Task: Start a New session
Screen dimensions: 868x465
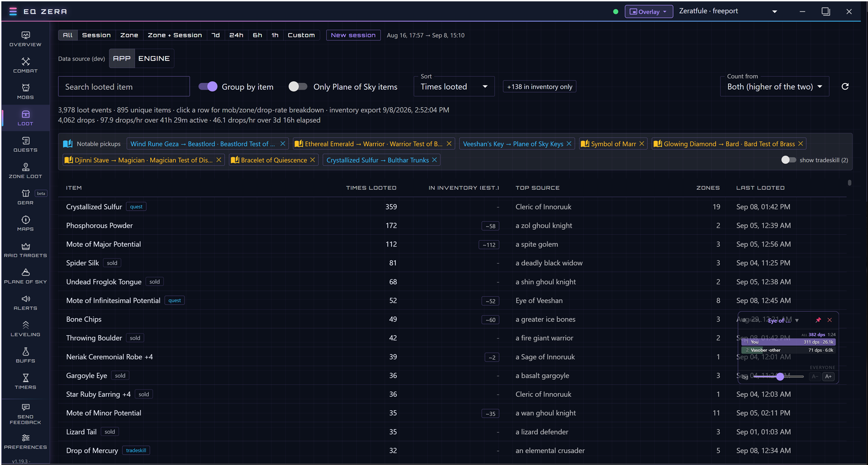Action: tap(353, 35)
